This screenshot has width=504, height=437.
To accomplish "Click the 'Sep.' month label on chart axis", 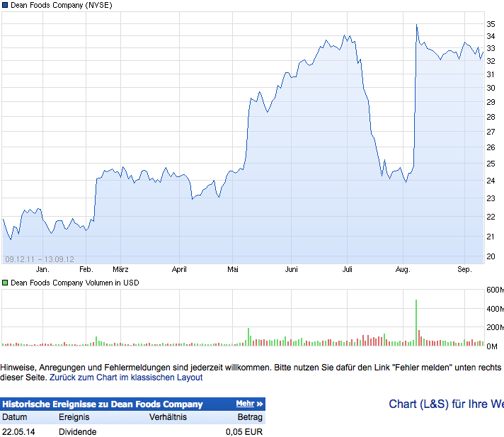I will pos(464,269).
